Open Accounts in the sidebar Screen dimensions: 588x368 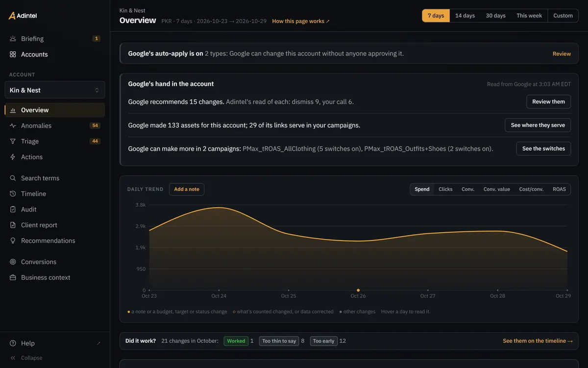[55, 54]
